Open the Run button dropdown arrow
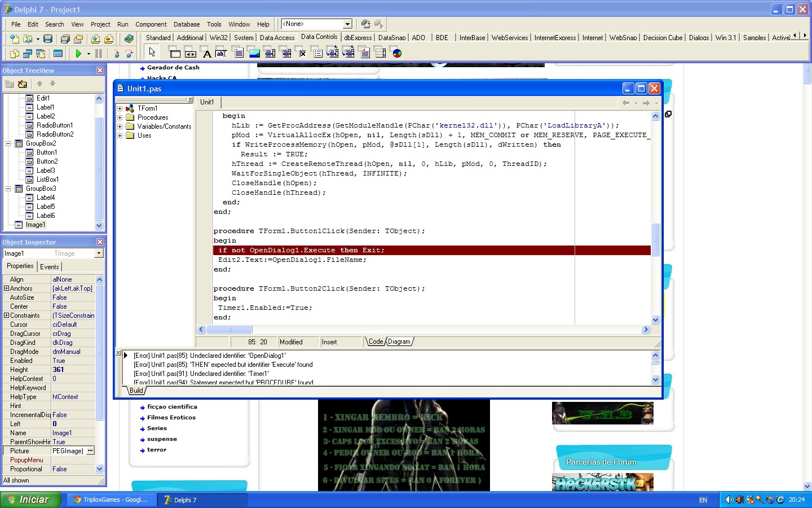 [x=89, y=54]
